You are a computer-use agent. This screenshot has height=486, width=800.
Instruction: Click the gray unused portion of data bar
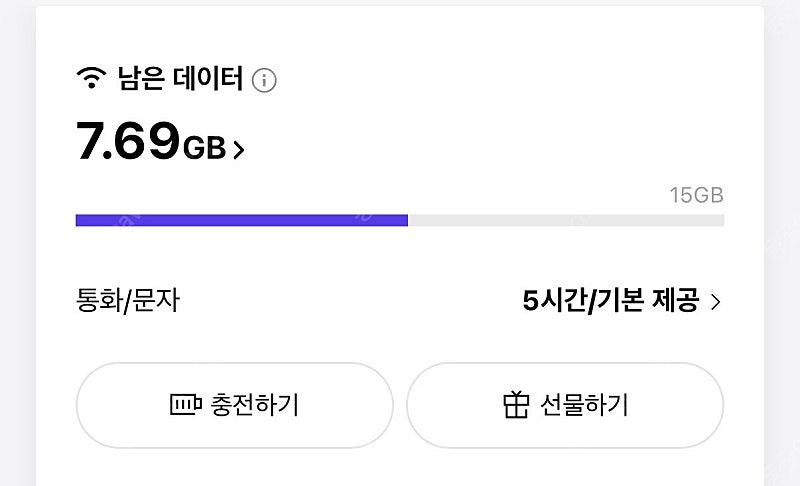566,220
